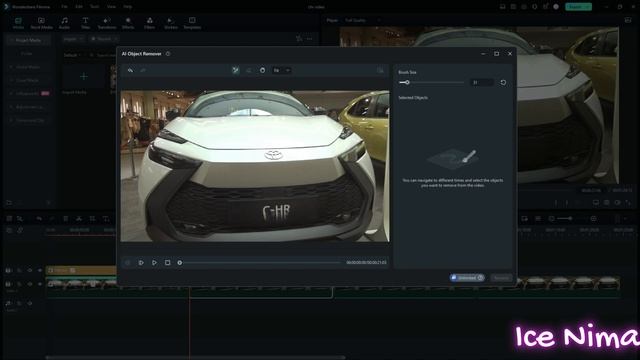Click the horizontal timeline scrollbar
This screenshot has height=360, width=640.
pos(196,358)
